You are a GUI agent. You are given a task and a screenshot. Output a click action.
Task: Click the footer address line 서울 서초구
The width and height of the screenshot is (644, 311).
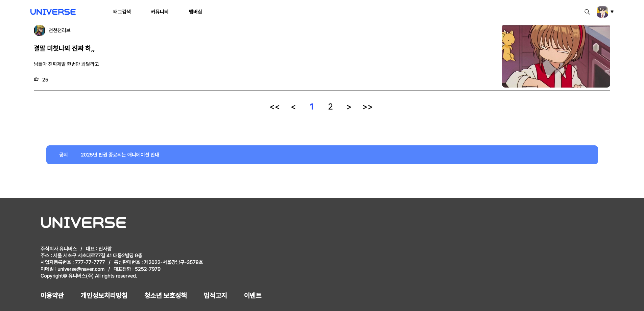(x=91, y=256)
